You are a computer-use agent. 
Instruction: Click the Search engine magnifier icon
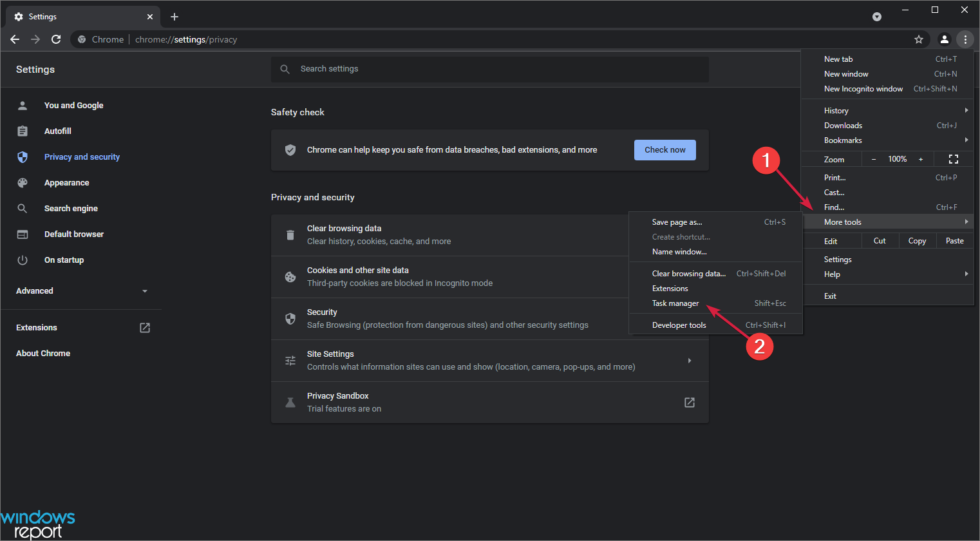pyautogui.click(x=23, y=208)
